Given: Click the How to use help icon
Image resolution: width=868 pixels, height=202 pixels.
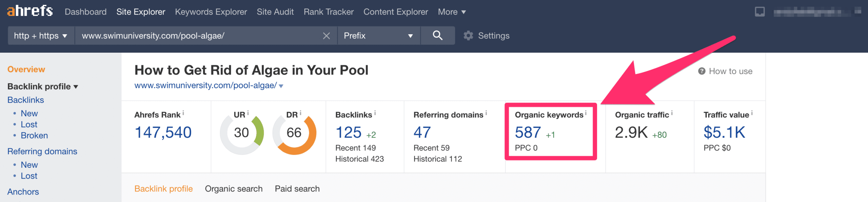Looking at the screenshot, I should coord(702,71).
